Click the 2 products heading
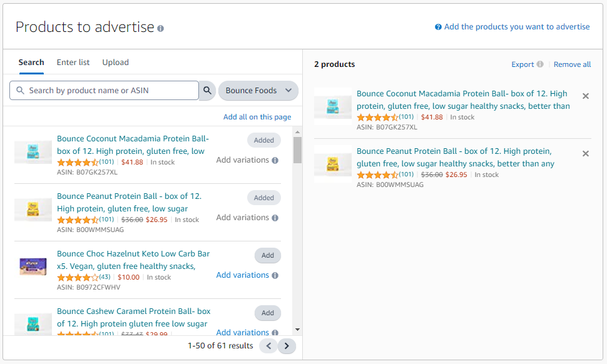 click(334, 64)
